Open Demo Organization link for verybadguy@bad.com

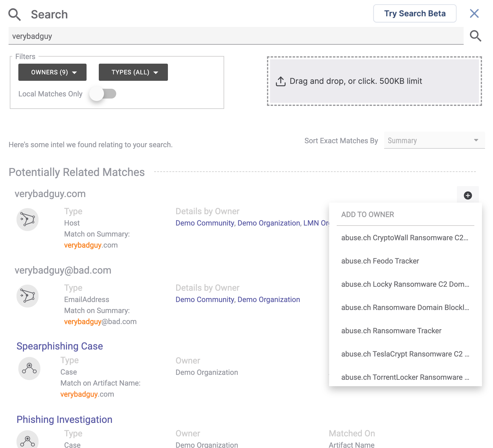click(269, 300)
